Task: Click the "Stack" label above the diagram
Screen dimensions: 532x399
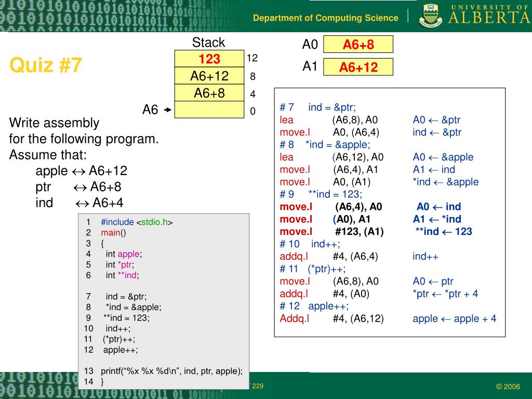Action: 209,43
